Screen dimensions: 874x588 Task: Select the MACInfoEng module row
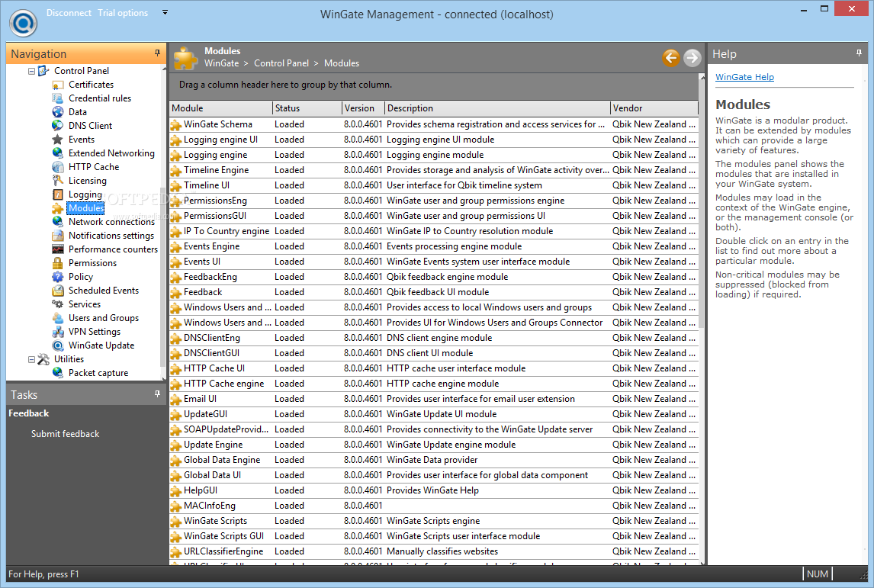pos(434,506)
